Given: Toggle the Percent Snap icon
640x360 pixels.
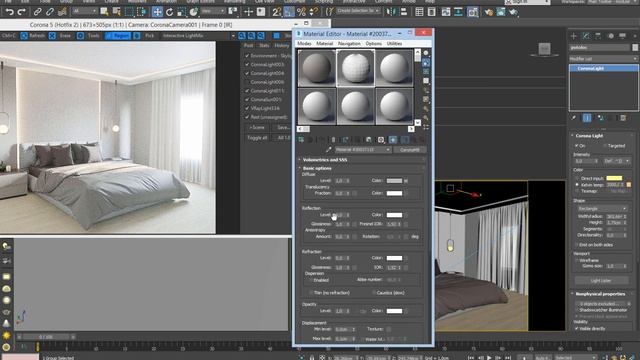Looking at the screenshot, I should [x=302, y=12].
